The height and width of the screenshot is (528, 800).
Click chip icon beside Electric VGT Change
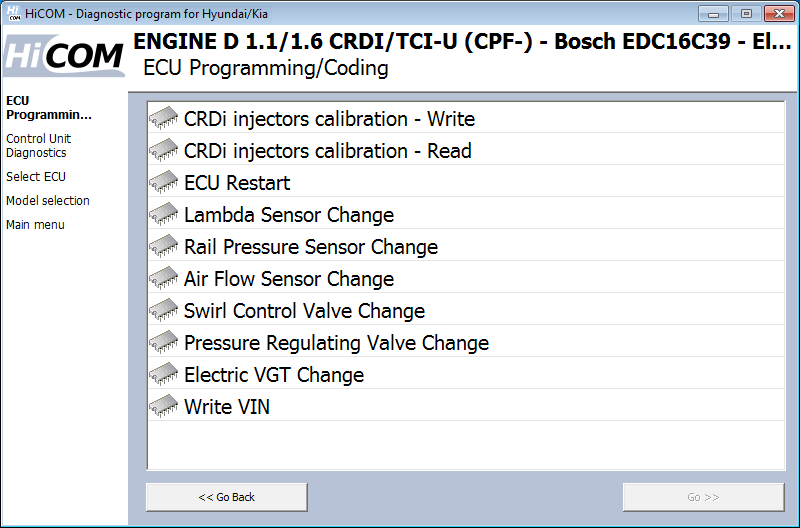click(164, 375)
